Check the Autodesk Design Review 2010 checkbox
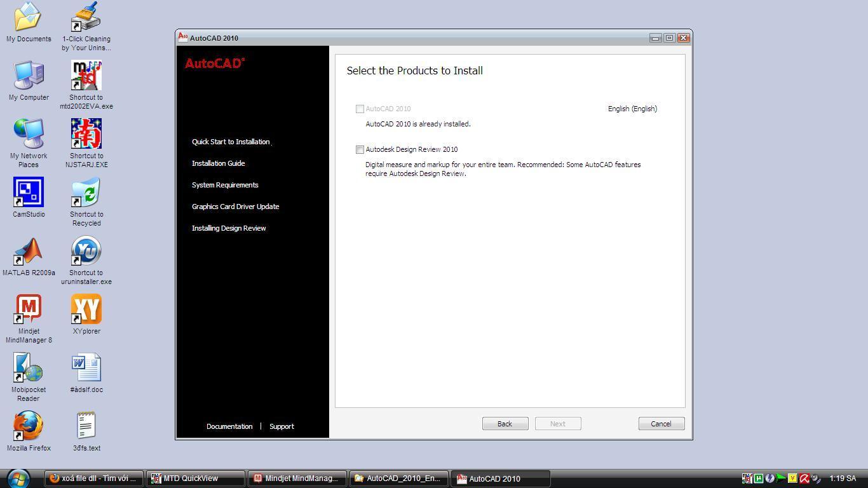The height and width of the screenshot is (488, 868). (x=360, y=149)
